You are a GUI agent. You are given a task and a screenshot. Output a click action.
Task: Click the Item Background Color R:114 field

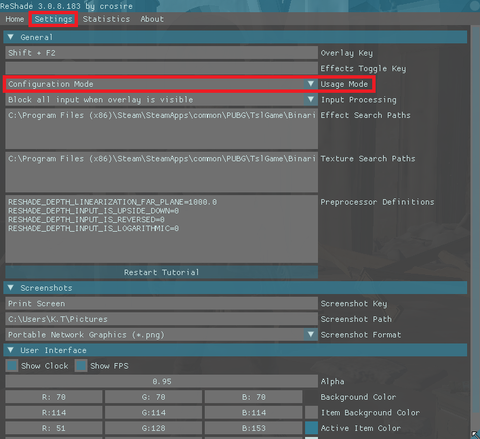pos(54,413)
